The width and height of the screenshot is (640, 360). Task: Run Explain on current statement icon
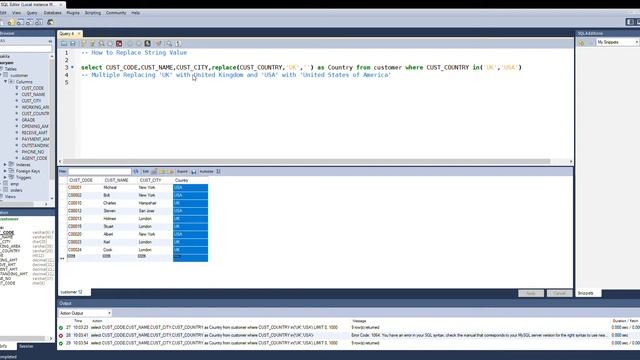click(101, 44)
